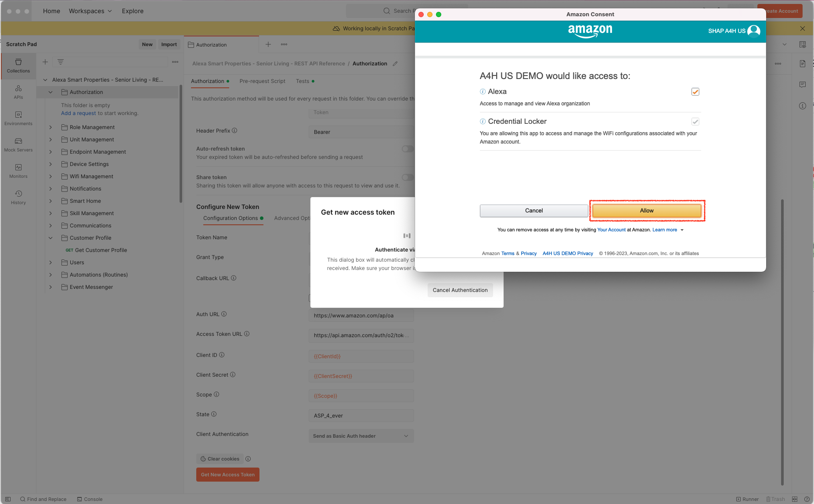Click the Scope info icon
Image resolution: width=814 pixels, height=504 pixels.
pyautogui.click(x=216, y=394)
